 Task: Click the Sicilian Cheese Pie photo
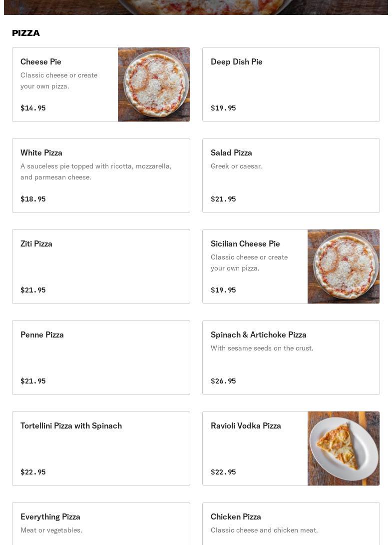pyautogui.click(x=344, y=266)
